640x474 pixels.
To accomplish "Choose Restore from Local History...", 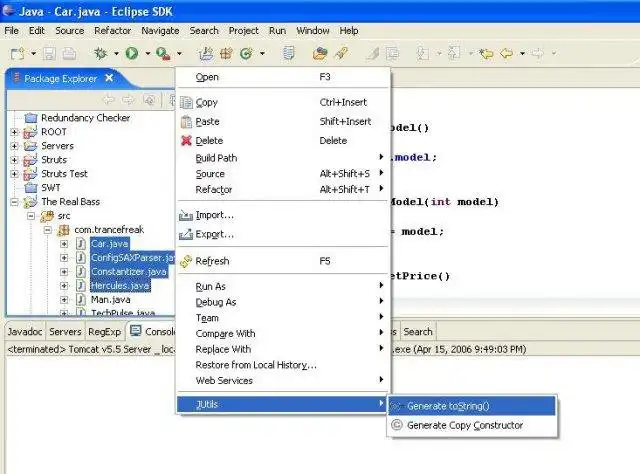I will pos(283,365).
